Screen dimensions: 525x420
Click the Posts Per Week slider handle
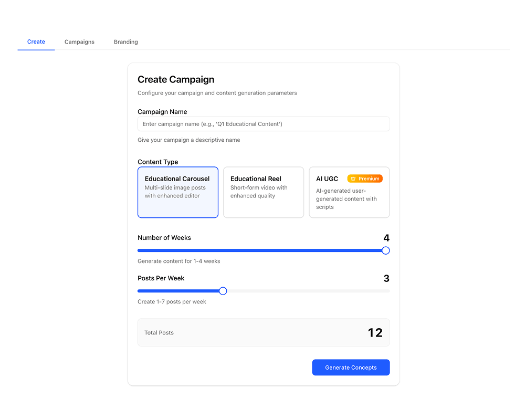(x=223, y=291)
